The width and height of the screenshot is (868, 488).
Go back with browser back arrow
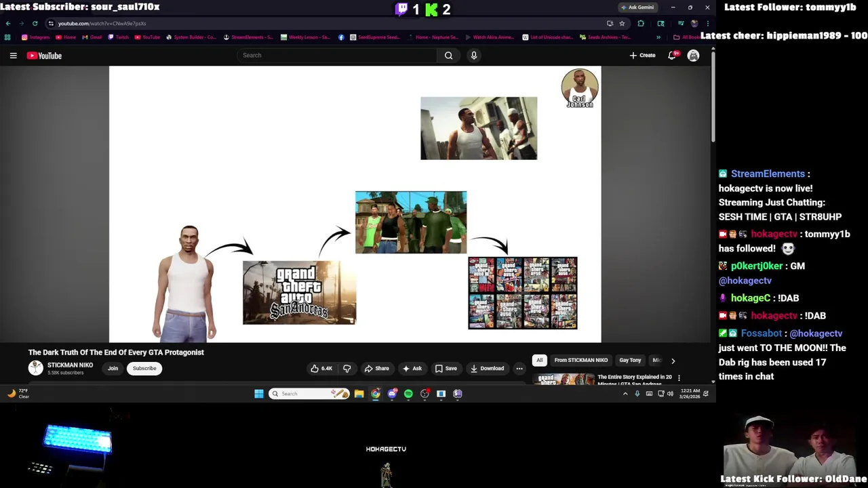pyautogui.click(x=8, y=24)
